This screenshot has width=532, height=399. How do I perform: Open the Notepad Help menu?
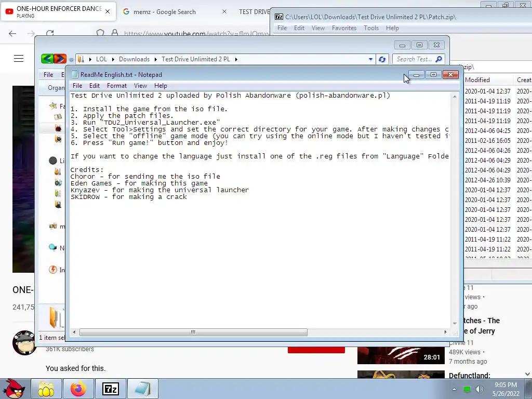[x=161, y=86]
